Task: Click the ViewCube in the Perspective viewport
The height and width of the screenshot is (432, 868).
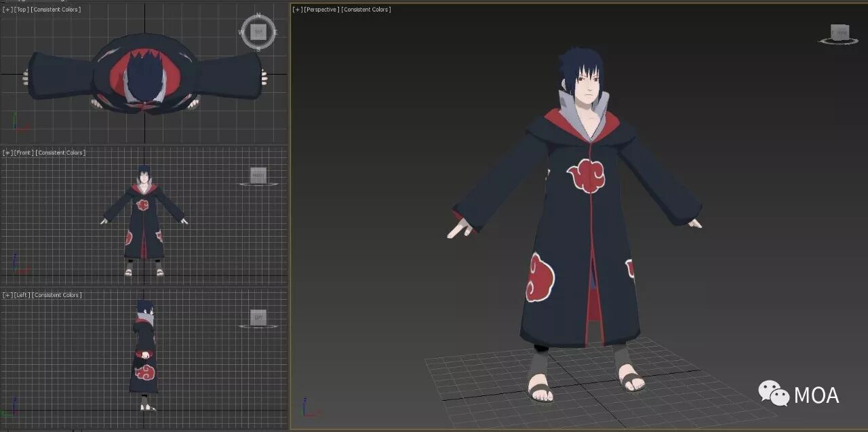Action: click(840, 33)
